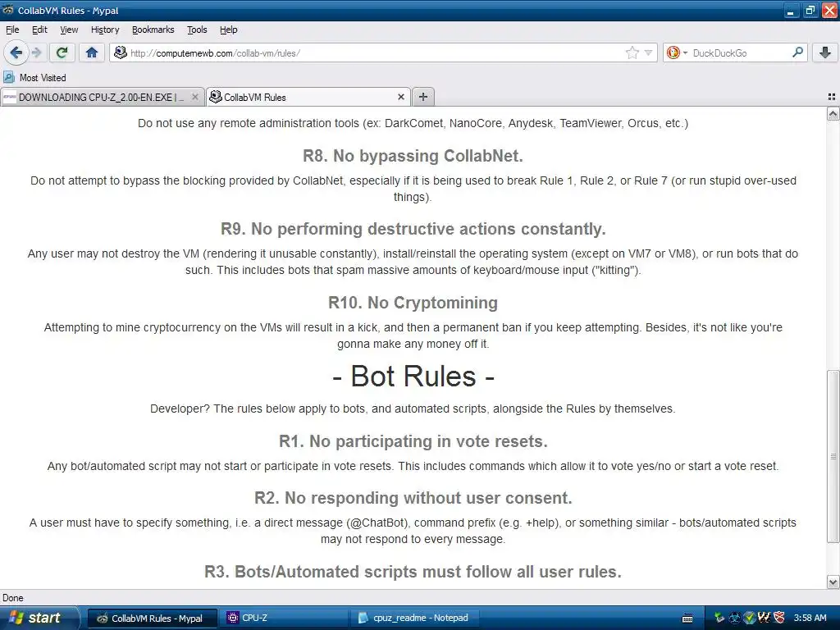Click the search magnifier icon
Screen dimensions: 840x630
point(797,52)
